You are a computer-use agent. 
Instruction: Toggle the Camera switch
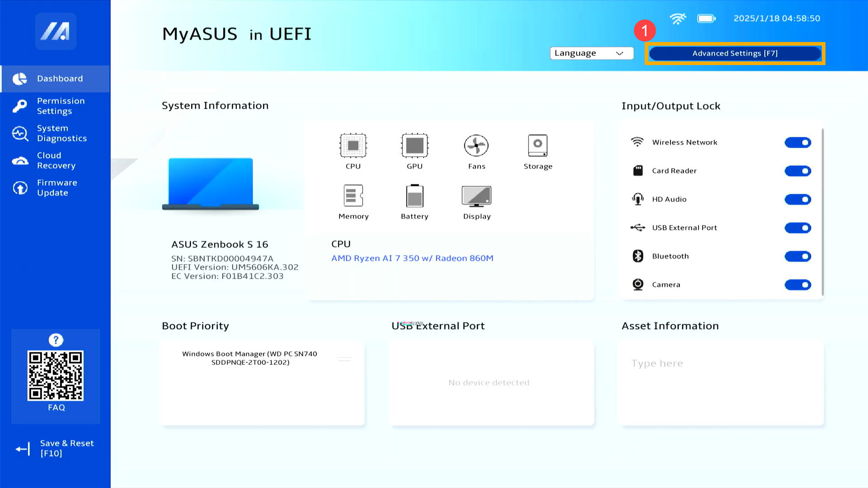(x=797, y=285)
